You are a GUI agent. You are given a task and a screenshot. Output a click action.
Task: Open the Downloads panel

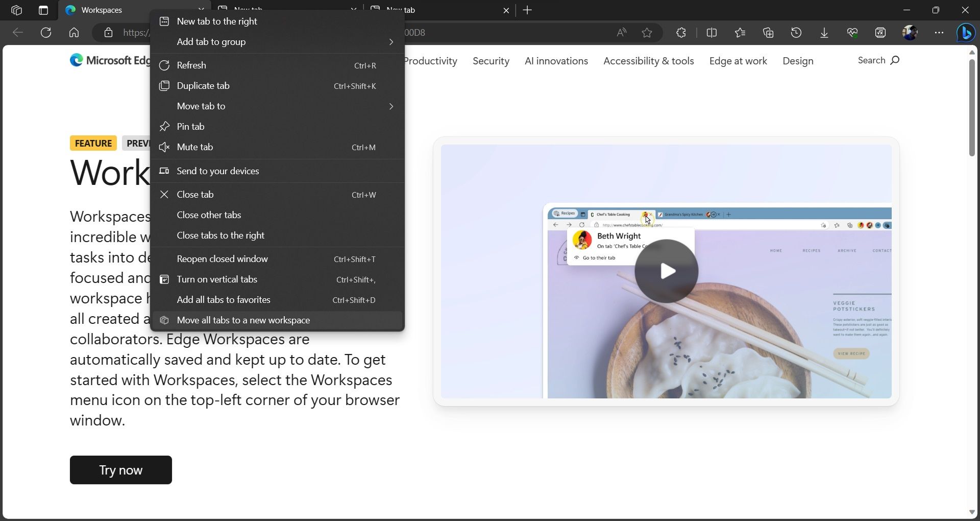[x=824, y=33]
